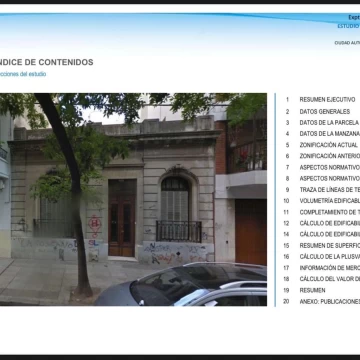Select the 'DATOS DE LA MANZANA' entry
The image size is (360, 360).
pos(330,134)
